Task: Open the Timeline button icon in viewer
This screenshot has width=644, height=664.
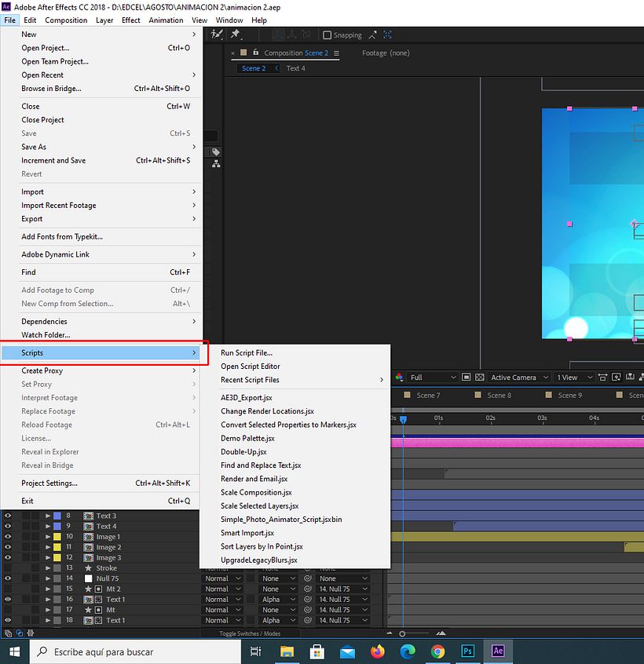Action: coord(630,377)
